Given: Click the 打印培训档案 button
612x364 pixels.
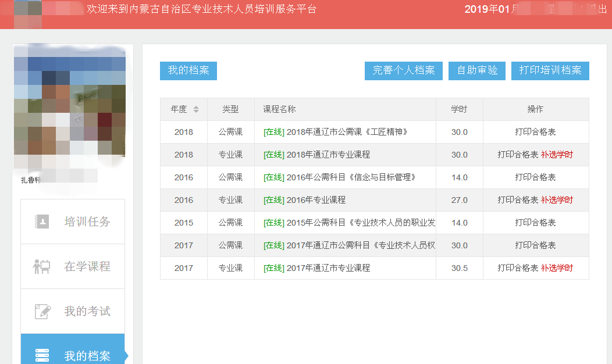Looking at the screenshot, I should (x=550, y=70).
